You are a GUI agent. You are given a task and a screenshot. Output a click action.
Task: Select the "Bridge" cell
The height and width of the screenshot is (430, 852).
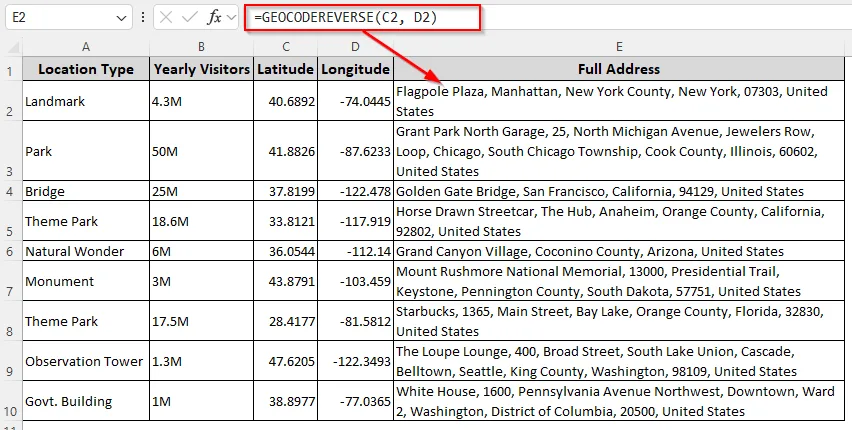point(86,191)
